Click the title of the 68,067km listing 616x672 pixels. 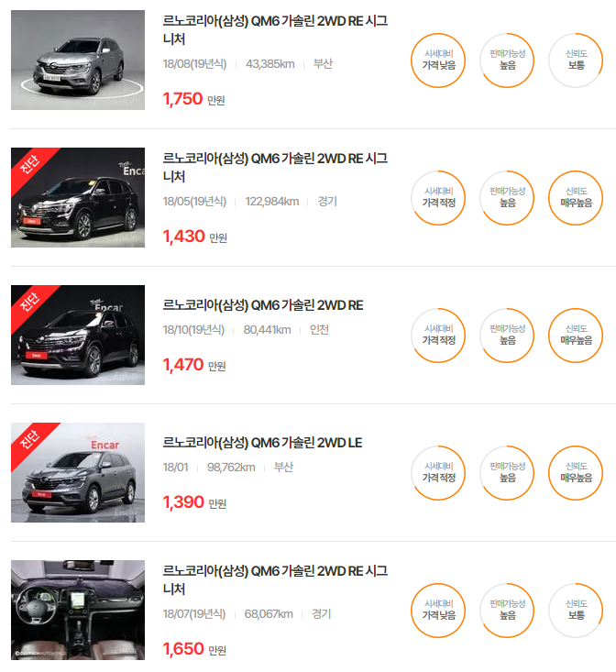pyautogui.click(x=275, y=579)
